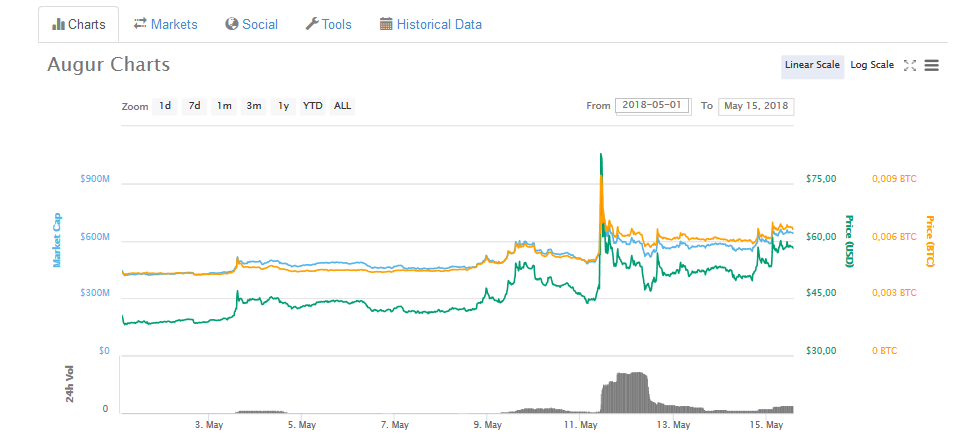Click the 0,009 BTC tick label
Image resolution: width=963 pixels, height=443 pixels.
click(894, 179)
